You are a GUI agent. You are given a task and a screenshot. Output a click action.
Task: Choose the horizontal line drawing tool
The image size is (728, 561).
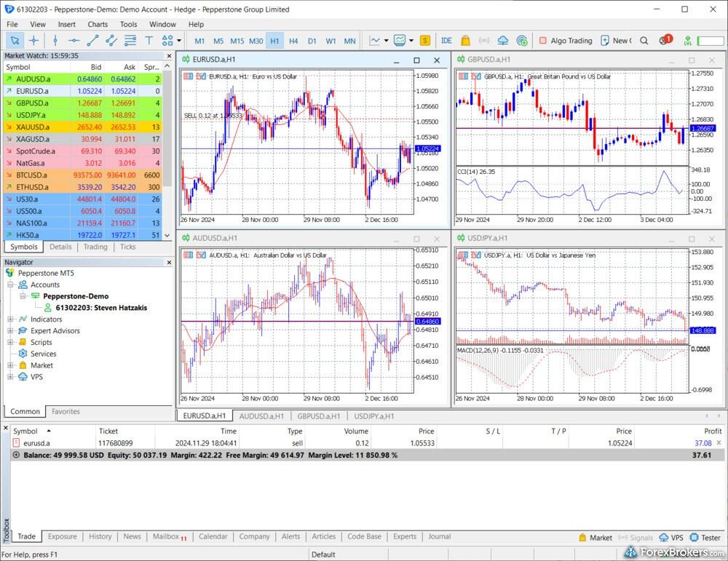[x=74, y=41]
